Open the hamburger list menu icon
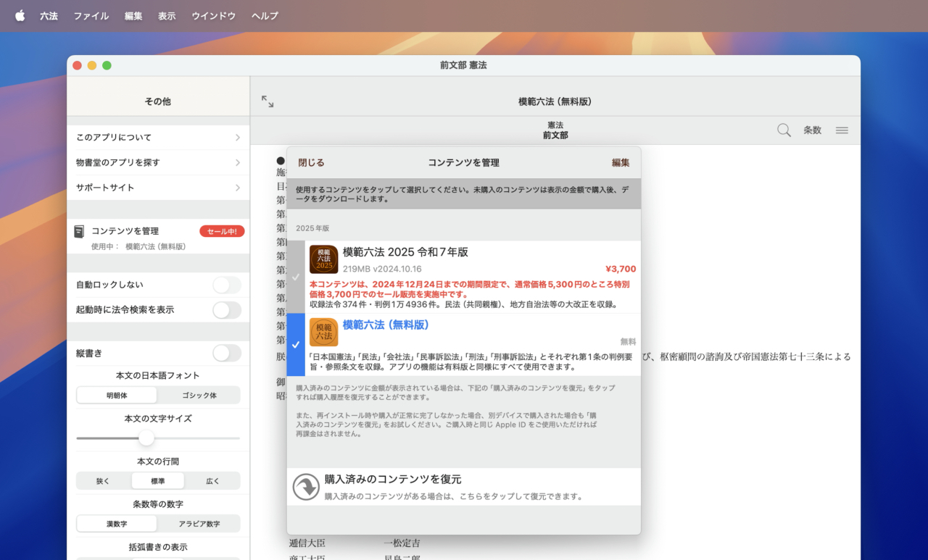 pos(842,130)
